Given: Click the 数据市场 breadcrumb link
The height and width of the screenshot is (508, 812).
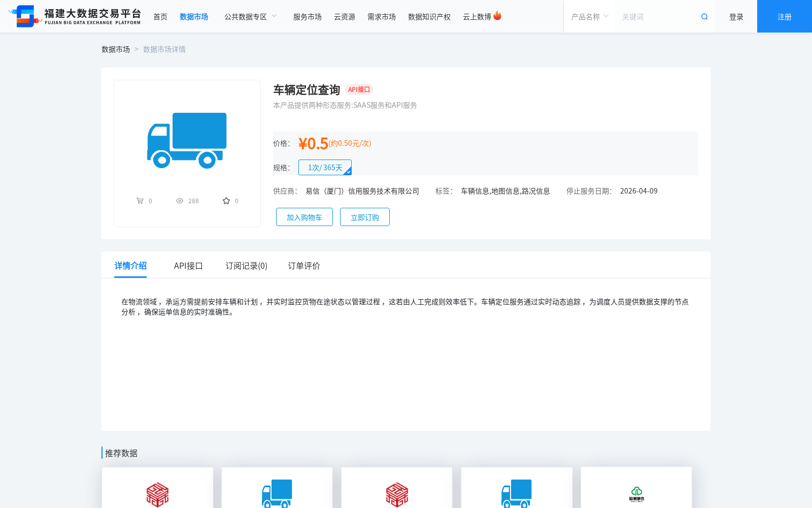Looking at the screenshot, I should tap(116, 49).
